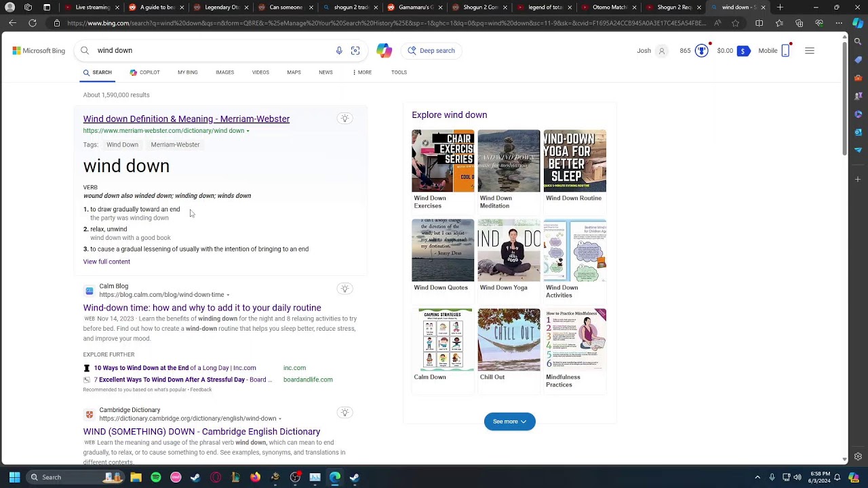This screenshot has width=868, height=488.
Task: Click the taskbar Search box
Action: pos(75,477)
